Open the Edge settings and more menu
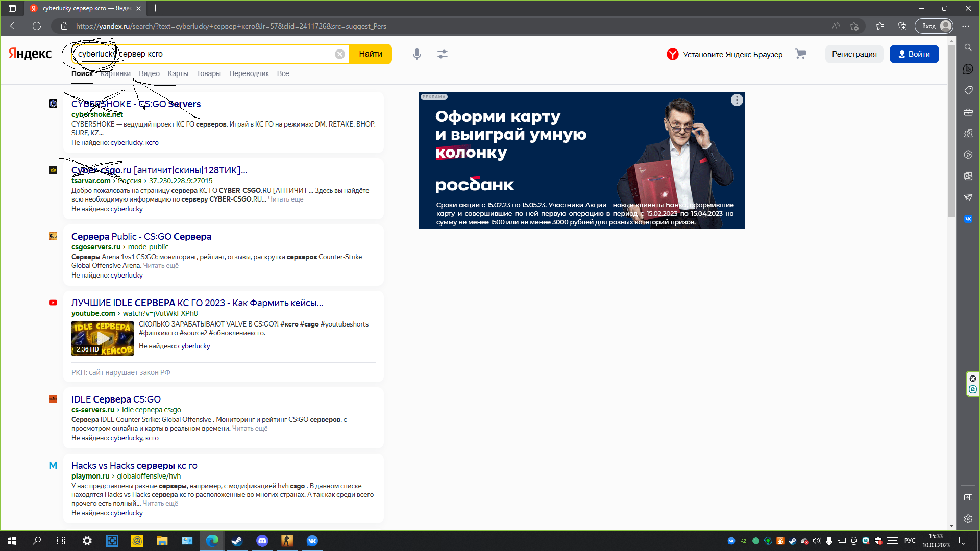Screen dimensions: 980x551 pos(966,26)
